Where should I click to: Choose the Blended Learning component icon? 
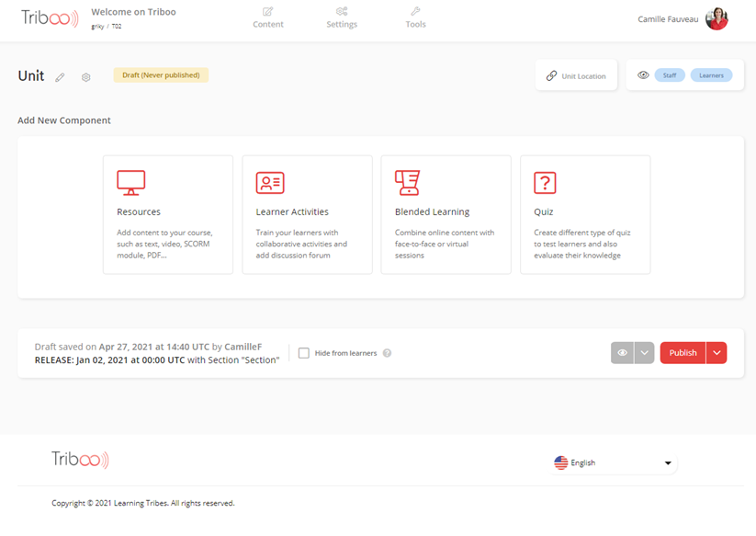point(407,182)
